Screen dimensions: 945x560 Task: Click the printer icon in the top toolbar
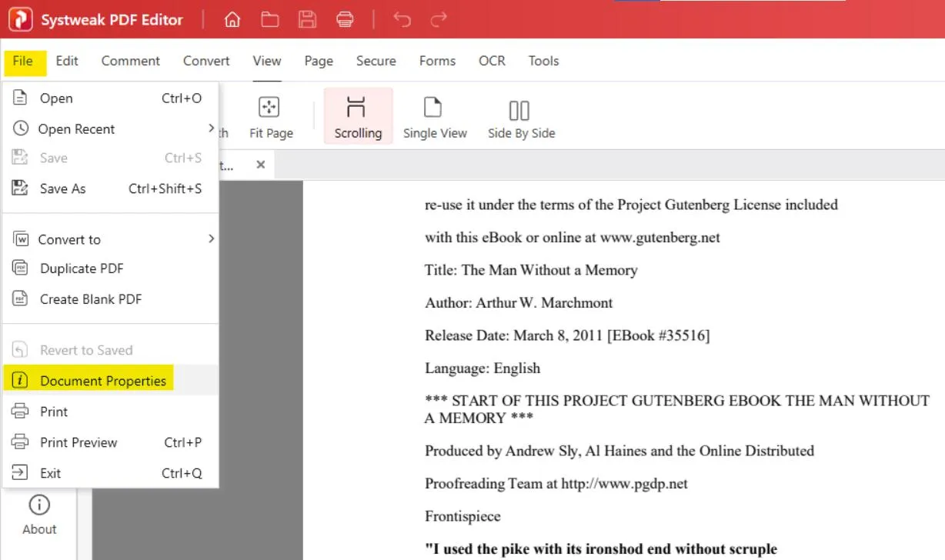[345, 19]
